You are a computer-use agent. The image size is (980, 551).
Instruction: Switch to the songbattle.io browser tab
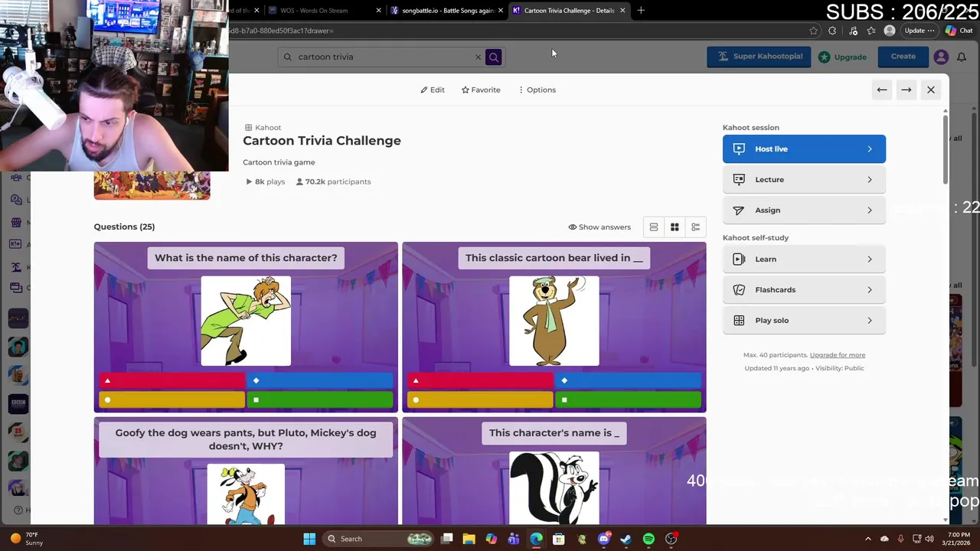click(x=446, y=11)
